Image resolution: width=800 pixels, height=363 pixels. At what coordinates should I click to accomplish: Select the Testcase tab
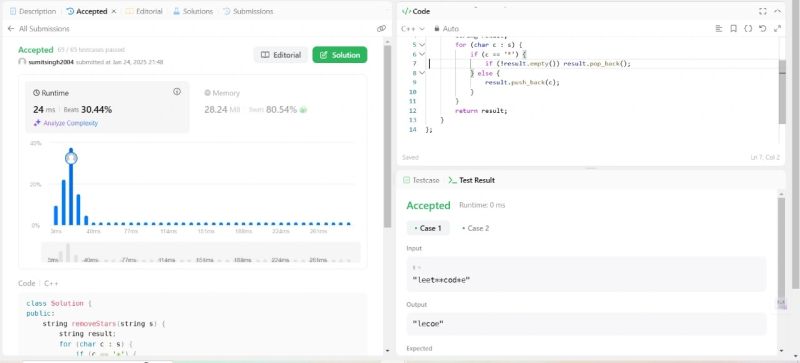coord(421,180)
